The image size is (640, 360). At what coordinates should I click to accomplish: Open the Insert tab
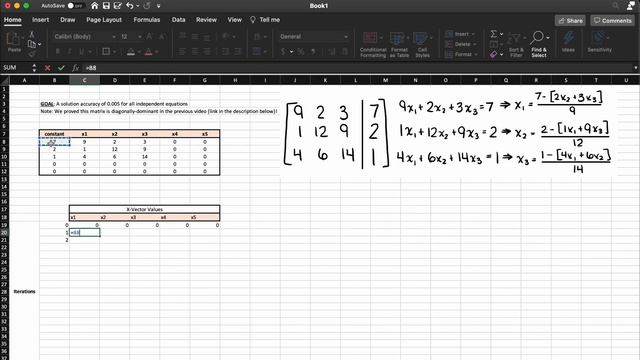[40, 20]
